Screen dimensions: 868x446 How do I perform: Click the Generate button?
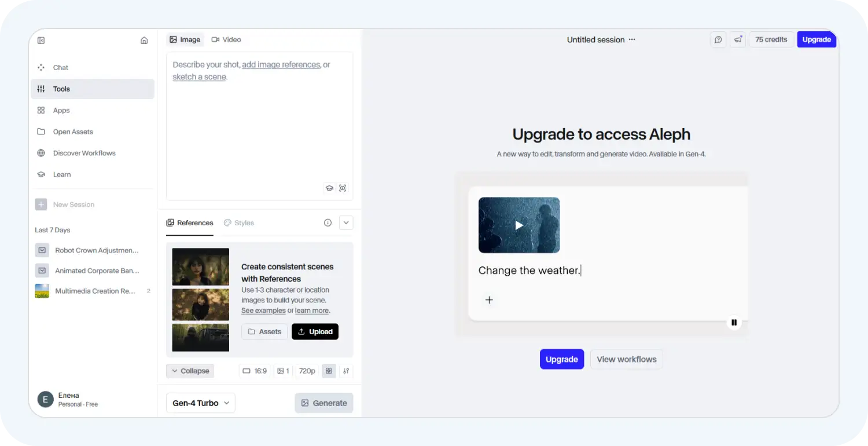(324, 403)
